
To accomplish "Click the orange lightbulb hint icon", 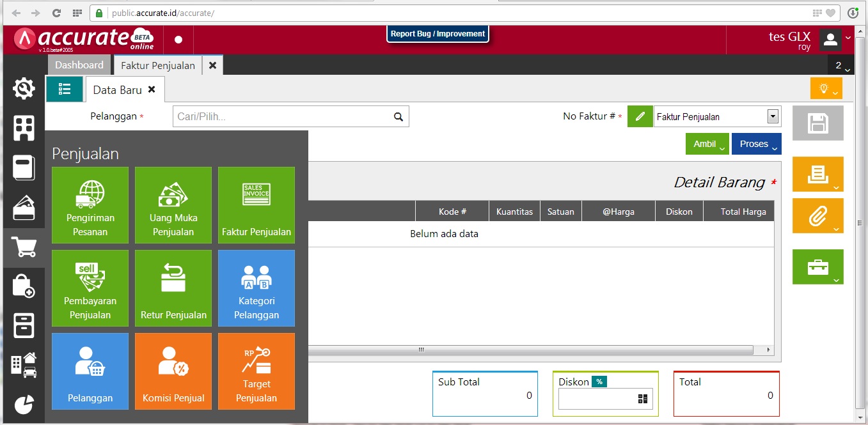I will point(825,89).
